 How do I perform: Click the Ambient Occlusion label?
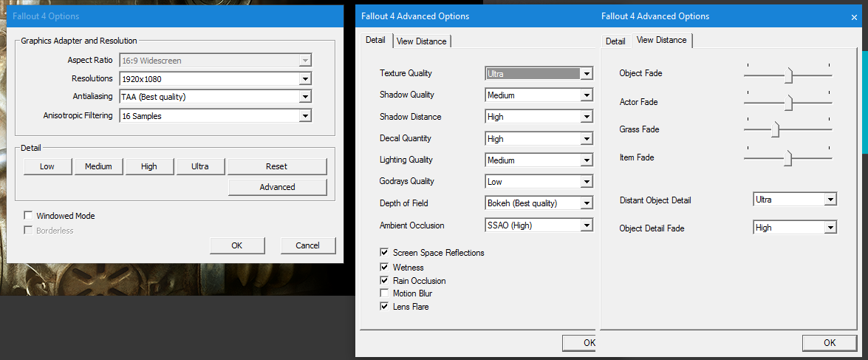coord(412,225)
